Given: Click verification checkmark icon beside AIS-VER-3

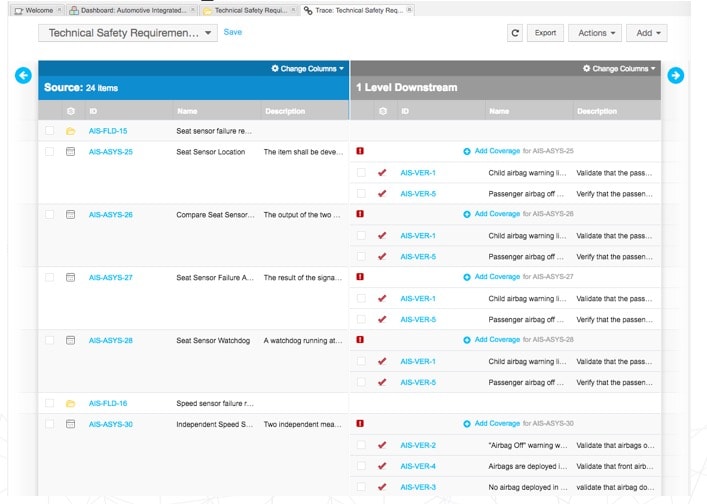Looking at the screenshot, I should (x=382, y=486).
